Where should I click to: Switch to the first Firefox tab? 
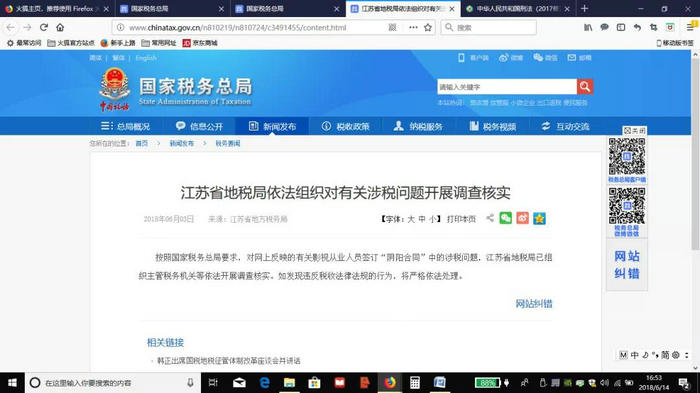(x=56, y=8)
